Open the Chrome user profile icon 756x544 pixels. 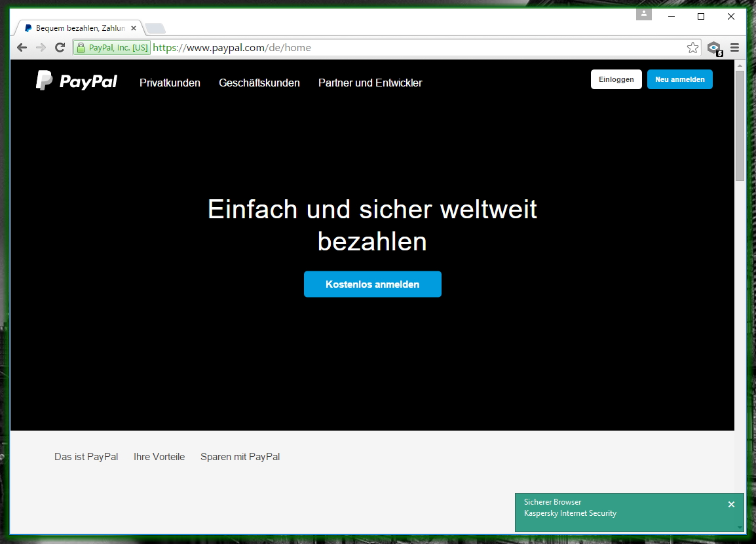[644, 14]
